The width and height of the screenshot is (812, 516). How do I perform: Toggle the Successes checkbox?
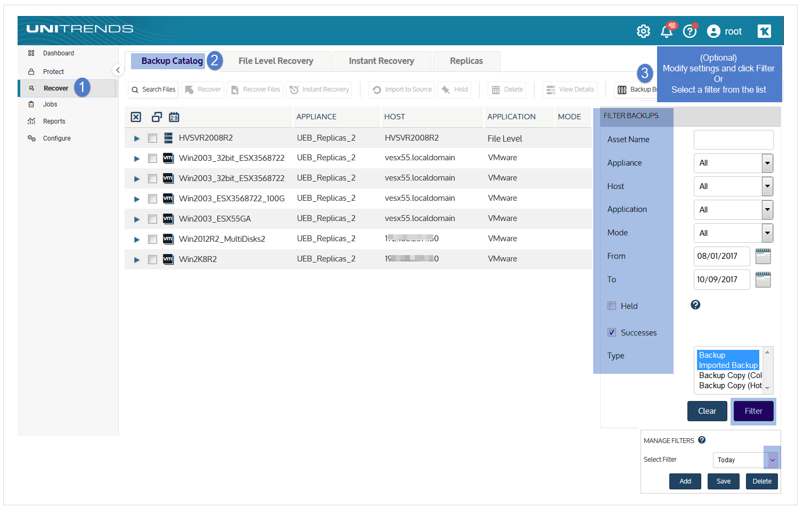click(612, 332)
